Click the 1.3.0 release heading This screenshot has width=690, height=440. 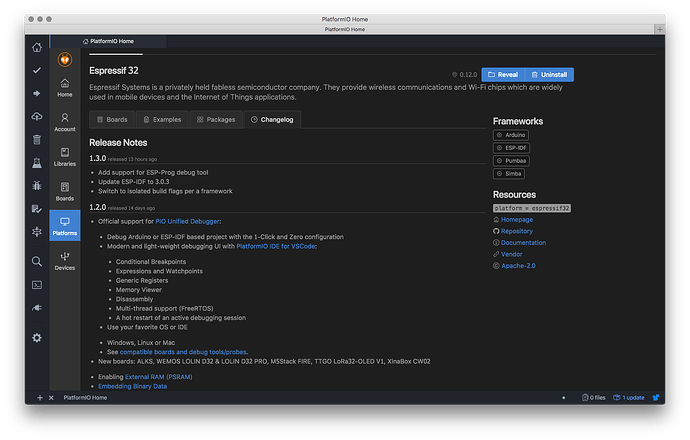point(98,158)
